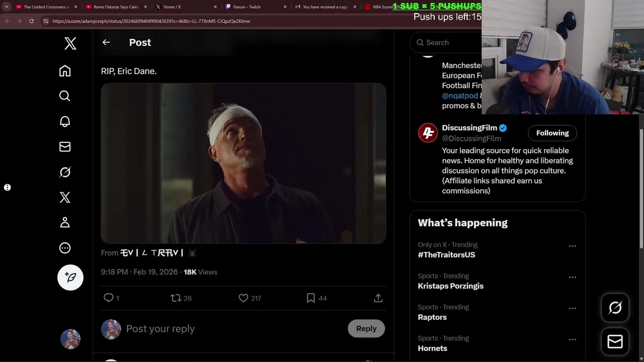This screenshot has width=644, height=362.
Task: Compose a new post with feather button
Action: click(x=70, y=278)
